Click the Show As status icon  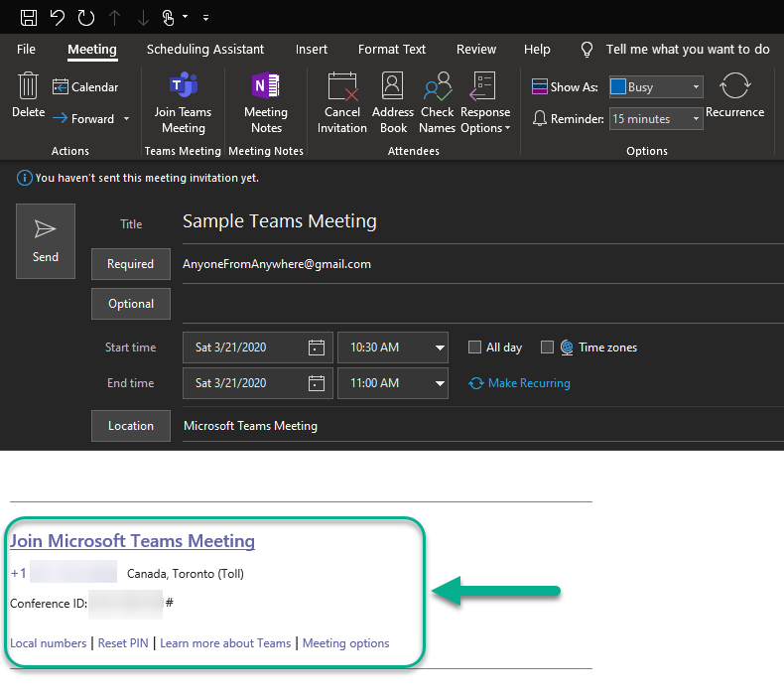click(x=540, y=86)
